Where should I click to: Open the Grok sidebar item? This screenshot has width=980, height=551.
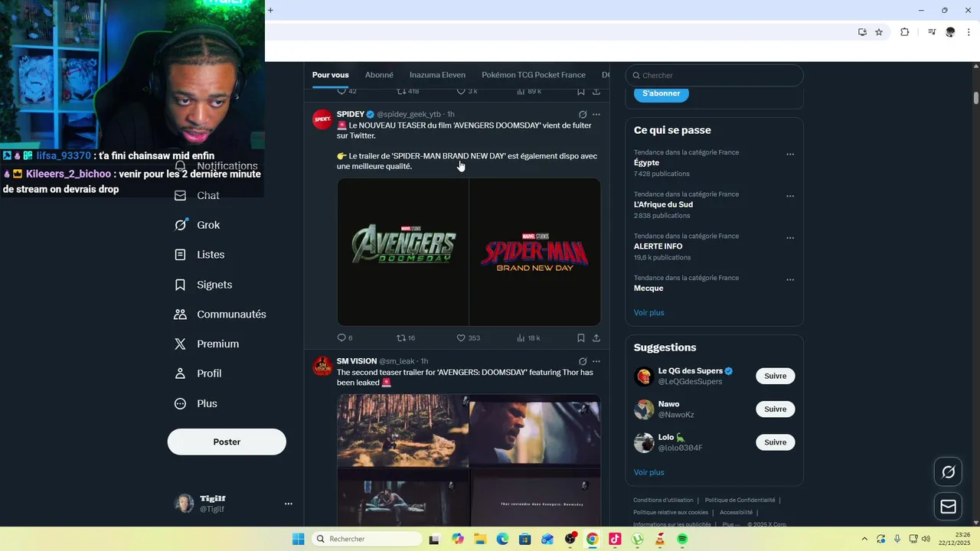[x=198, y=225]
